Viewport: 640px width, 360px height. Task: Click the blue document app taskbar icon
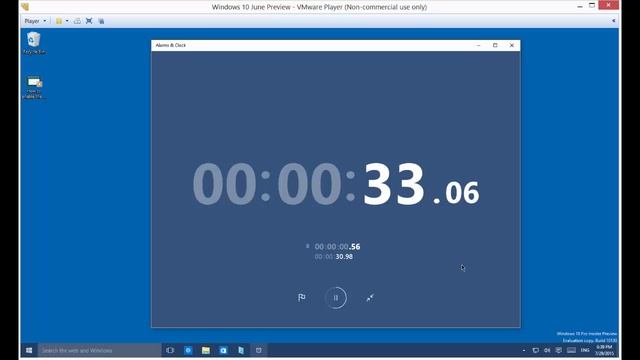pyautogui.click(x=241, y=350)
